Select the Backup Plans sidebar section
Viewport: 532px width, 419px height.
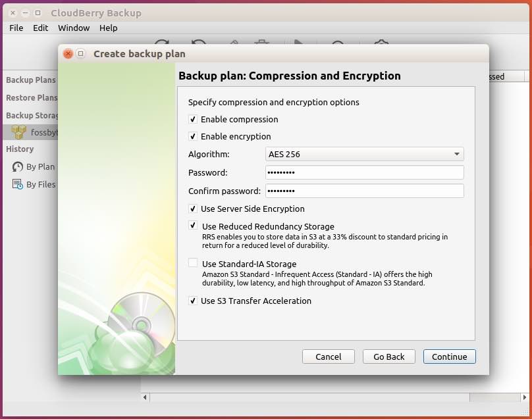pyautogui.click(x=31, y=80)
